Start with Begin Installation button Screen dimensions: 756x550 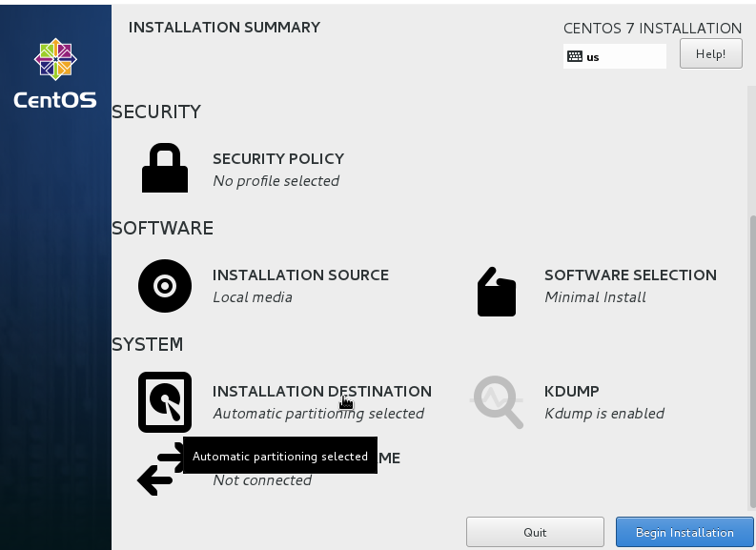[x=684, y=532]
